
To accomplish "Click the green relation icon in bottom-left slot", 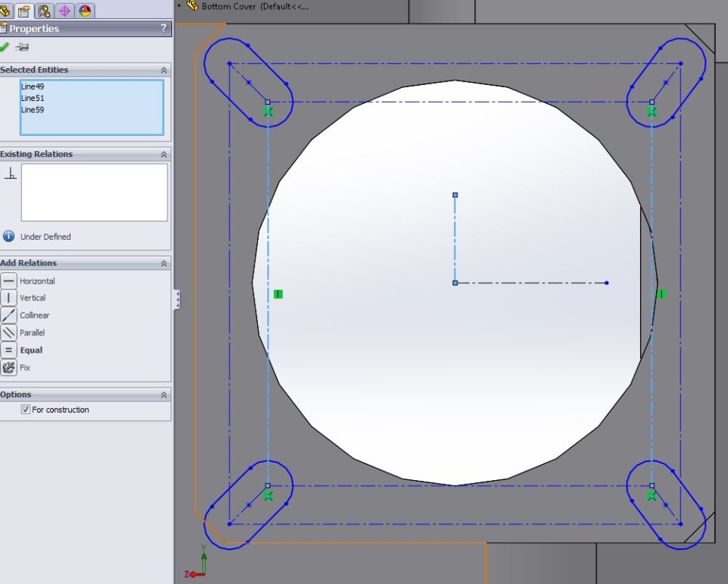I will coord(268,496).
